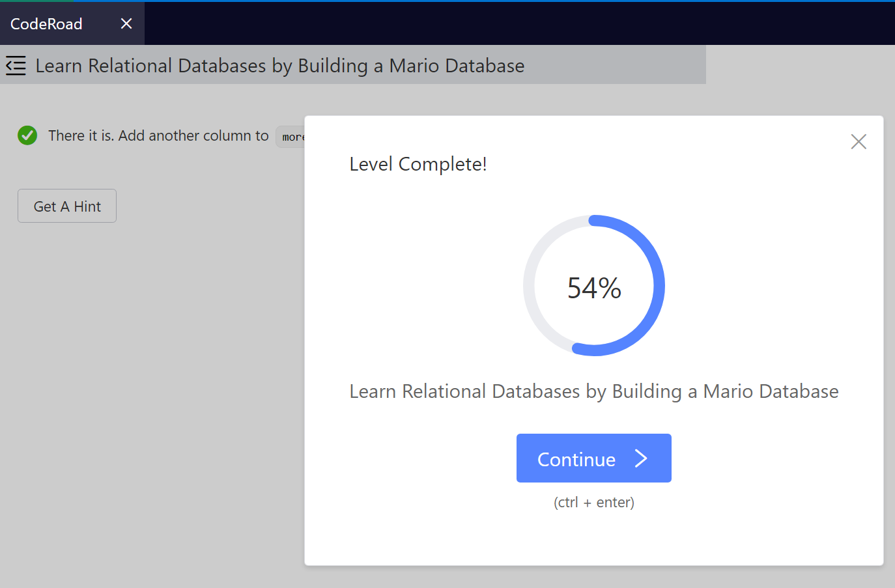Click the tutorial name inside the modal
The height and width of the screenshot is (588, 895).
pos(593,391)
